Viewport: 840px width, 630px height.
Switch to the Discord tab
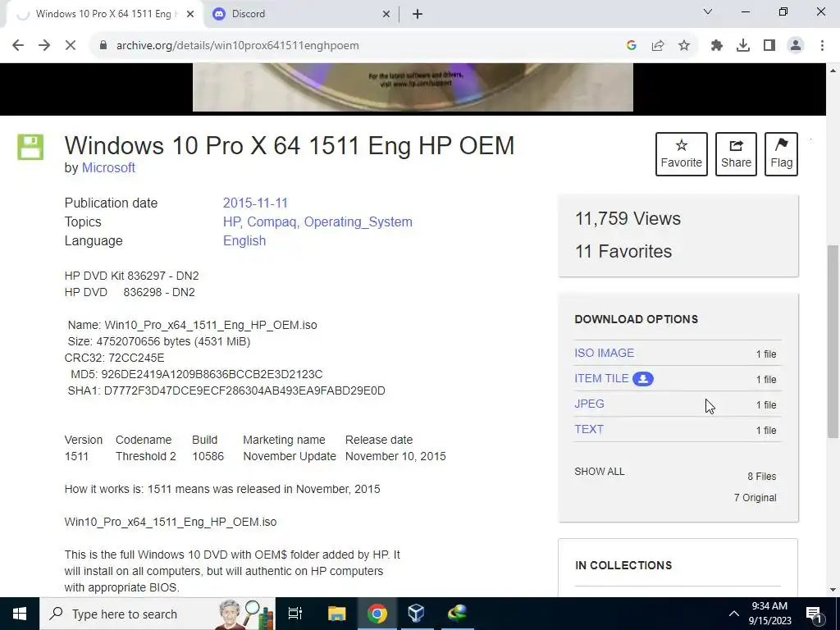click(x=301, y=14)
